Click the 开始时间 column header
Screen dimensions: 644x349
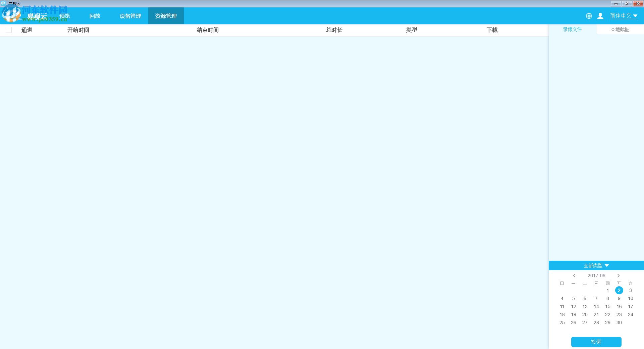point(78,30)
